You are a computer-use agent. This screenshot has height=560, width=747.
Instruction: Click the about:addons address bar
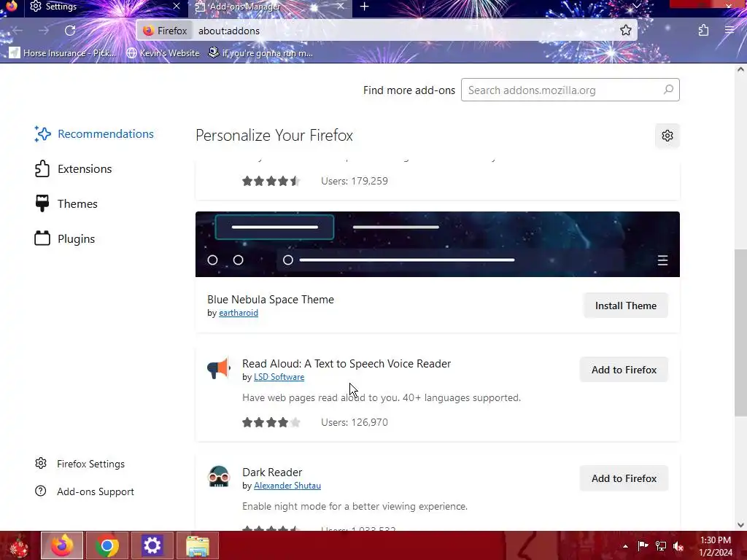[387, 31]
